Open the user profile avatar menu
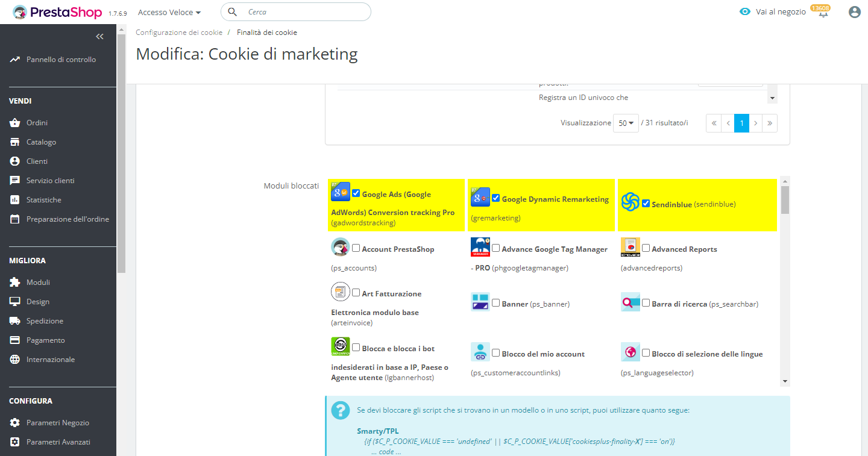868x456 pixels. 854,12
